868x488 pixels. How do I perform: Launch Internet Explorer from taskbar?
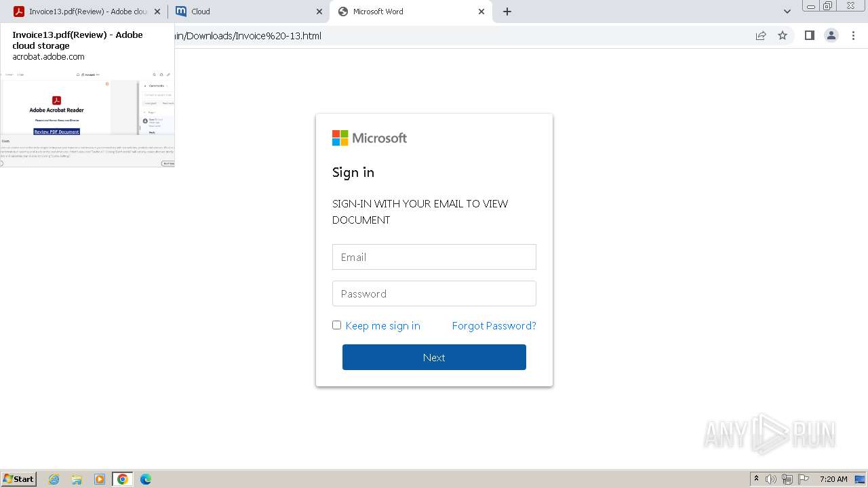coord(54,479)
